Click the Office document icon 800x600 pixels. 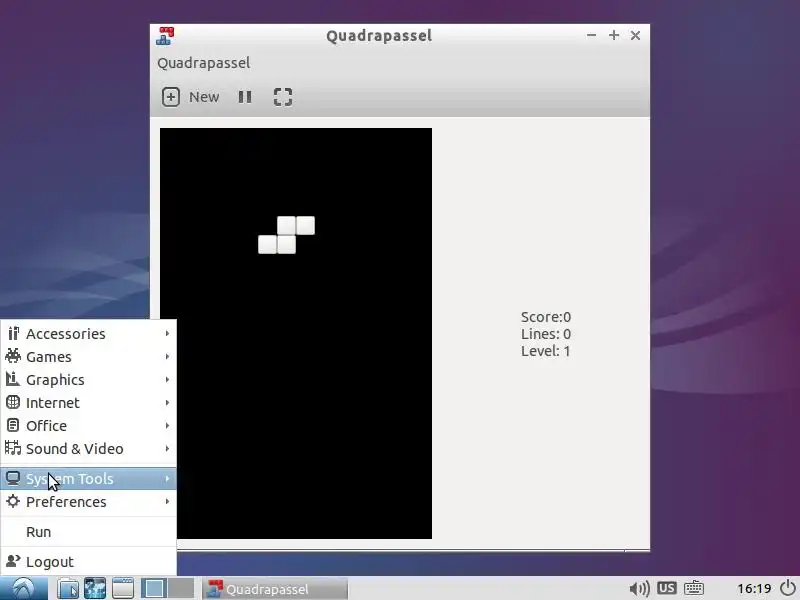tap(13, 425)
